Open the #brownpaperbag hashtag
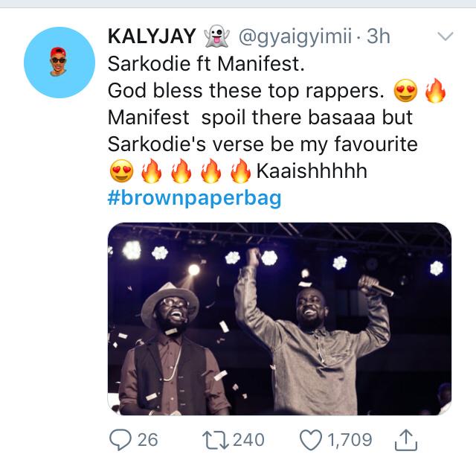The width and height of the screenshot is (476, 463). [x=195, y=198]
